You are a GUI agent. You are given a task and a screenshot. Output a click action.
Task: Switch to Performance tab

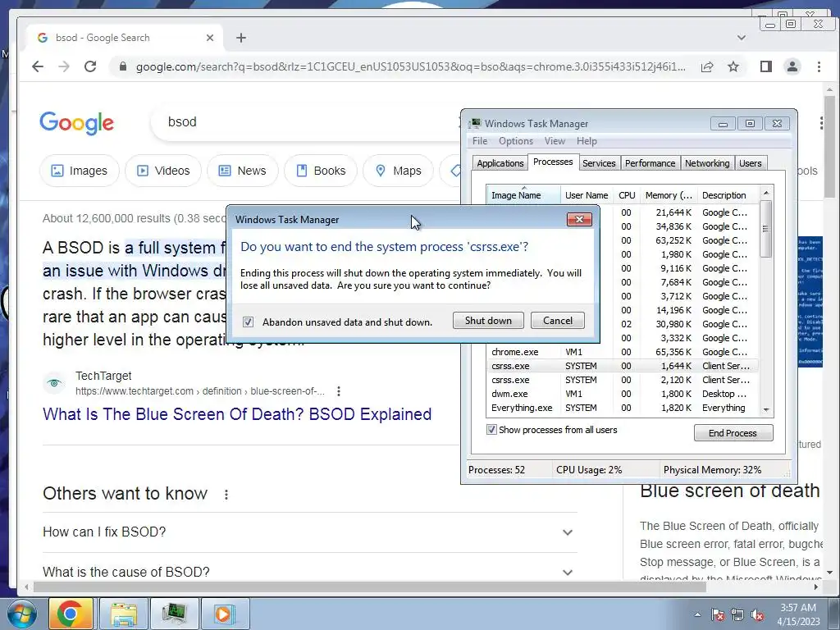pos(650,163)
